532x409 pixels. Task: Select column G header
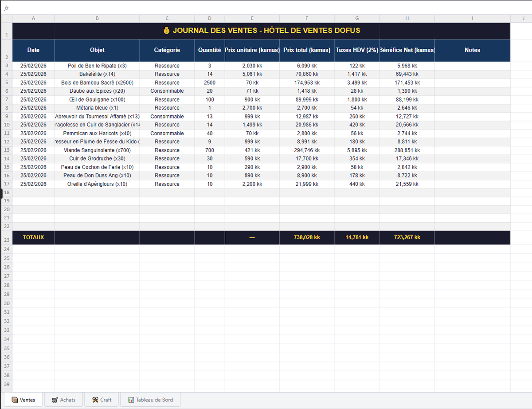357,18
